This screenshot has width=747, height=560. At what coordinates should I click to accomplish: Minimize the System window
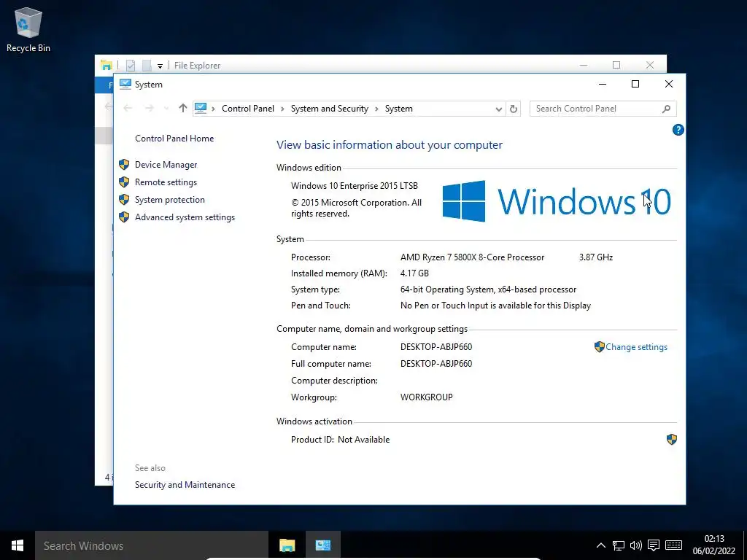tap(602, 85)
